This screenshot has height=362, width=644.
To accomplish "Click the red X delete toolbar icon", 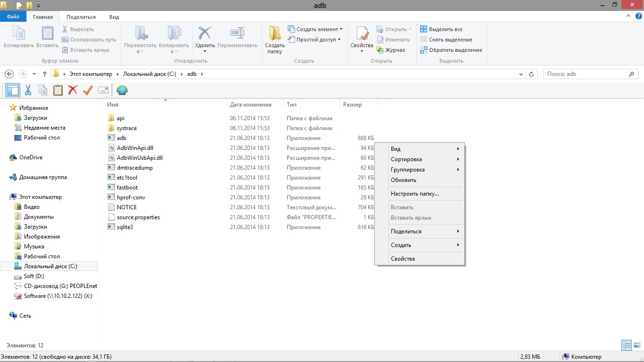I will (73, 90).
